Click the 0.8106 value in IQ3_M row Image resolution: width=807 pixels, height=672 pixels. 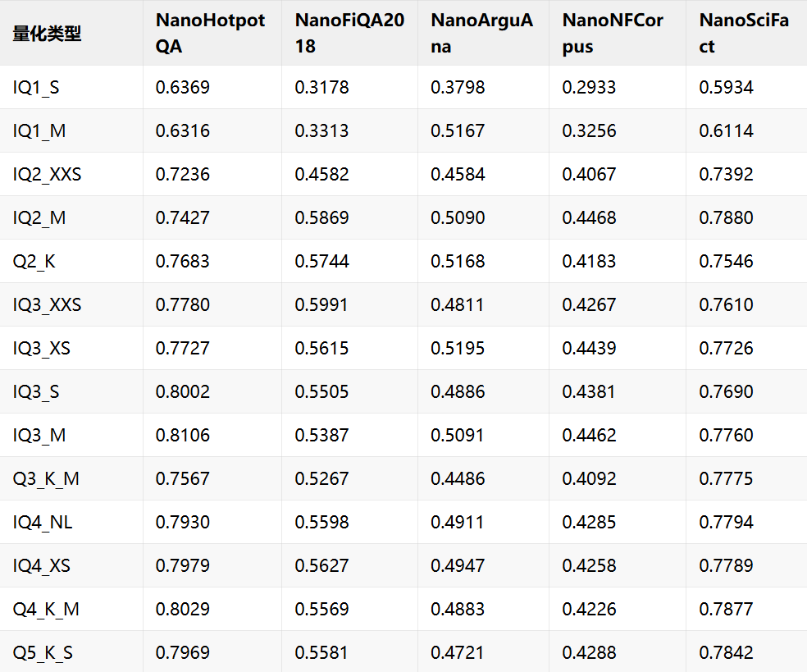coord(183,436)
